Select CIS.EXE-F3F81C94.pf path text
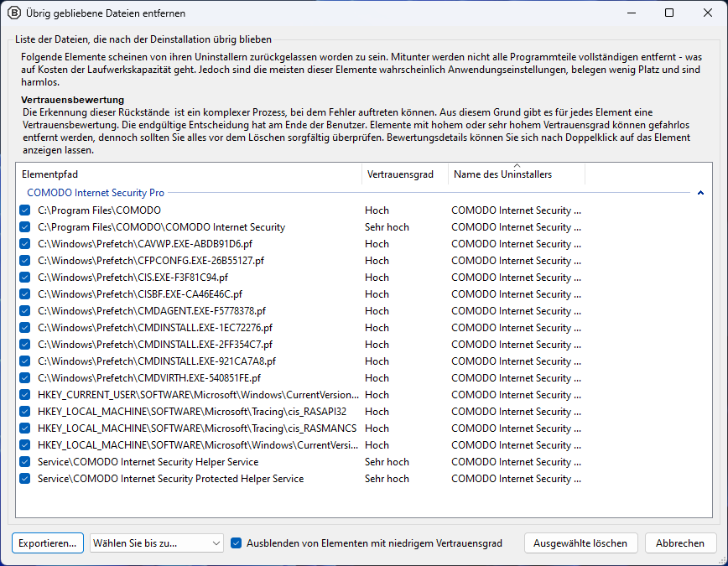 pos(133,278)
